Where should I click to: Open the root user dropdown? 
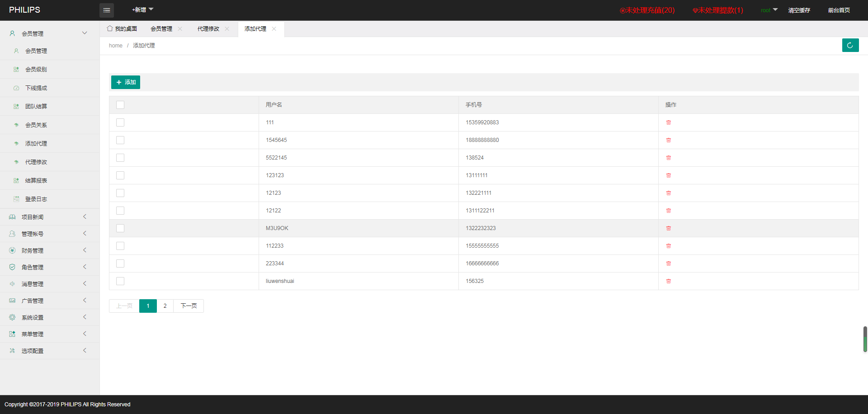[x=769, y=10]
